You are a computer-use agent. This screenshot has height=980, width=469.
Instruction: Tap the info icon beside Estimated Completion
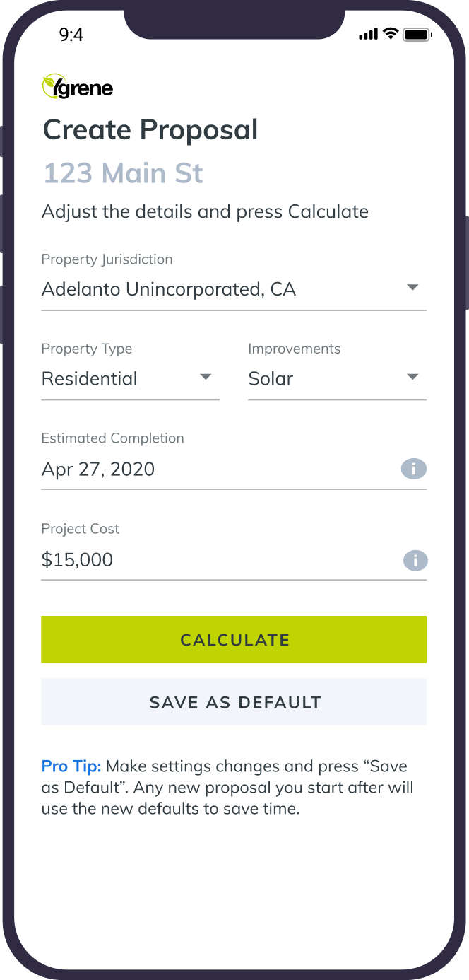pyautogui.click(x=414, y=469)
